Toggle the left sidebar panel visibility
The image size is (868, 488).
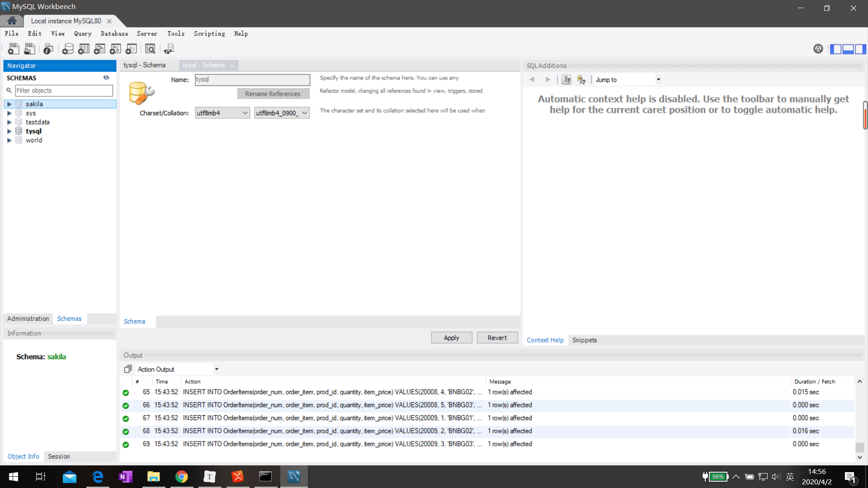(x=836, y=49)
